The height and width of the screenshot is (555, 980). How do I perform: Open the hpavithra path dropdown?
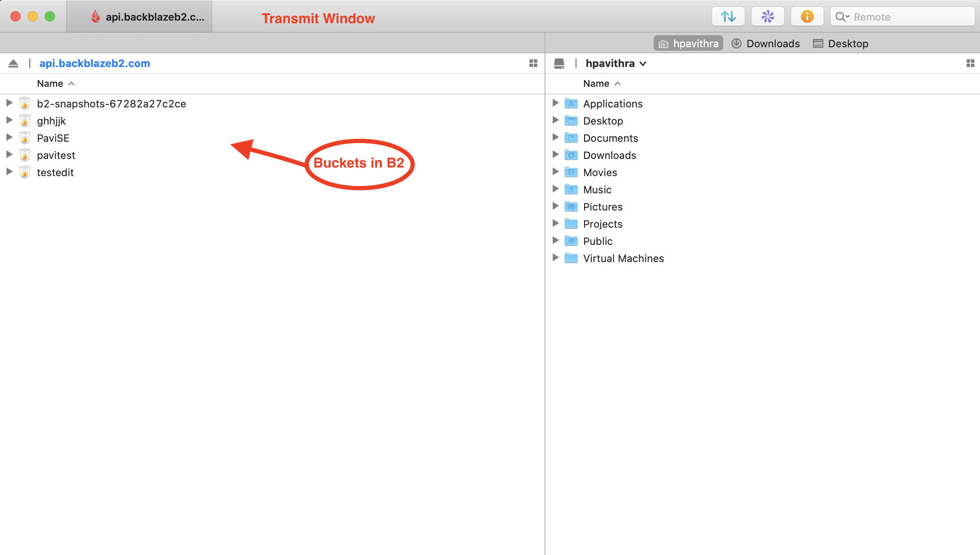pyautogui.click(x=616, y=64)
